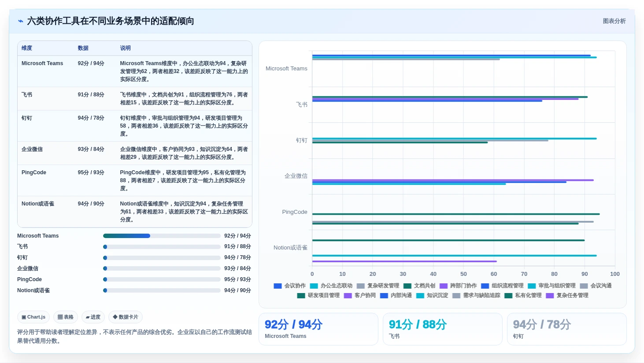Click the 100 tick on the chart x-axis

[x=615, y=274]
